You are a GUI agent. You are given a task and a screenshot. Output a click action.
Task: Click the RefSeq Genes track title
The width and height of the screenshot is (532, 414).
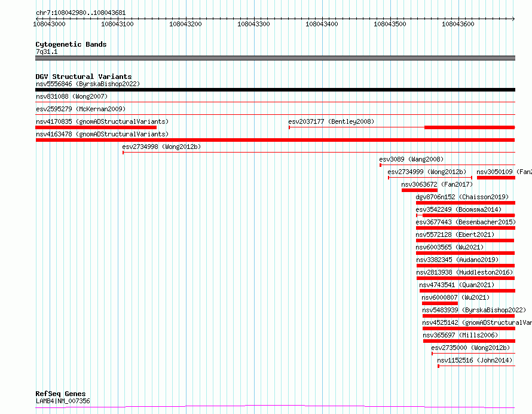pyautogui.click(x=60, y=394)
